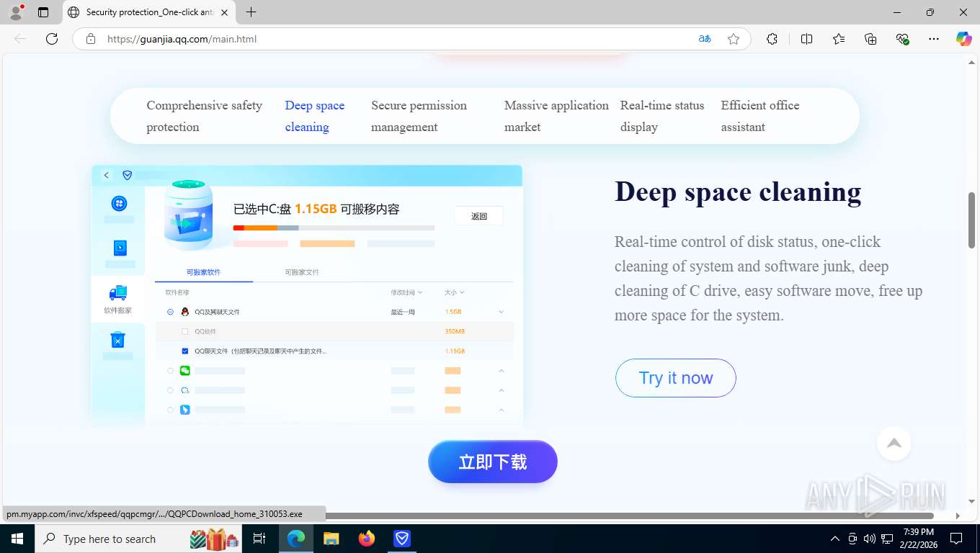Select the WeChat row radio button
The width and height of the screenshot is (980, 553).
[x=171, y=371]
